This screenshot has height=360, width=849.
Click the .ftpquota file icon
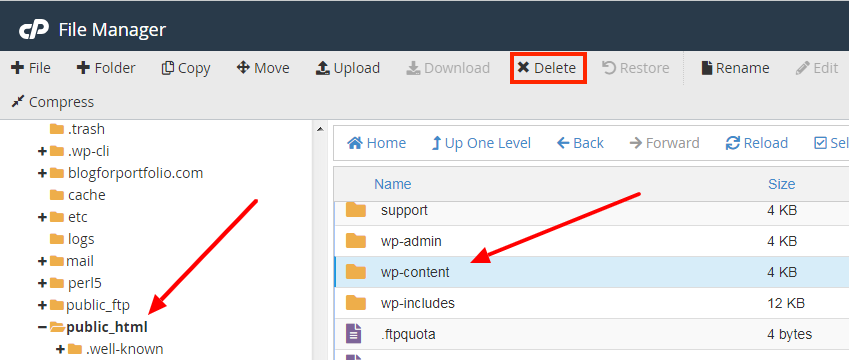[x=354, y=333]
